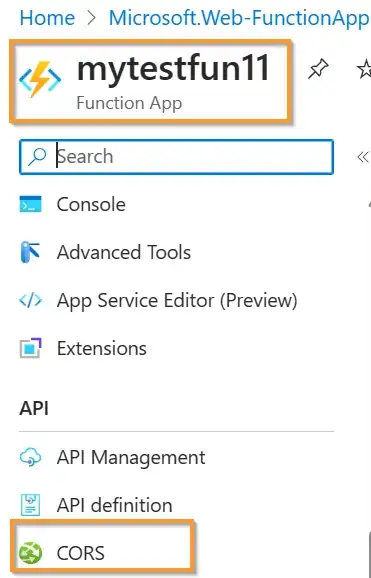Screen dimensions: 371x578
Task: Pin mytestfun11 using the pushpin icon
Action: click(318, 69)
